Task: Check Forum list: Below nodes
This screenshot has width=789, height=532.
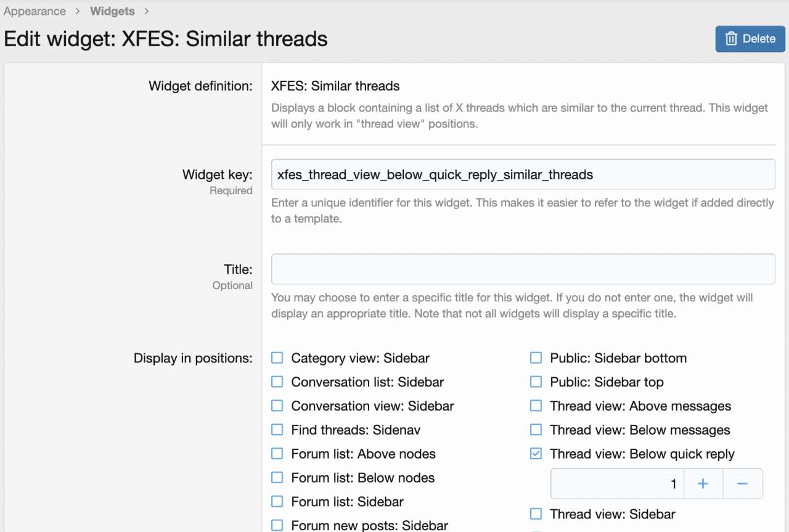Action: click(277, 478)
